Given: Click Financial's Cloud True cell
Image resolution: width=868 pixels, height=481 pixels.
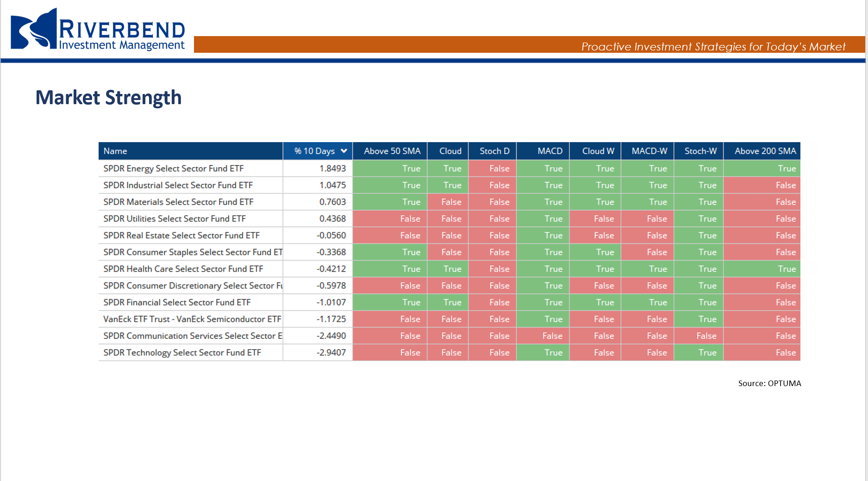Looking at the screenshot, I should pos(448,302).
